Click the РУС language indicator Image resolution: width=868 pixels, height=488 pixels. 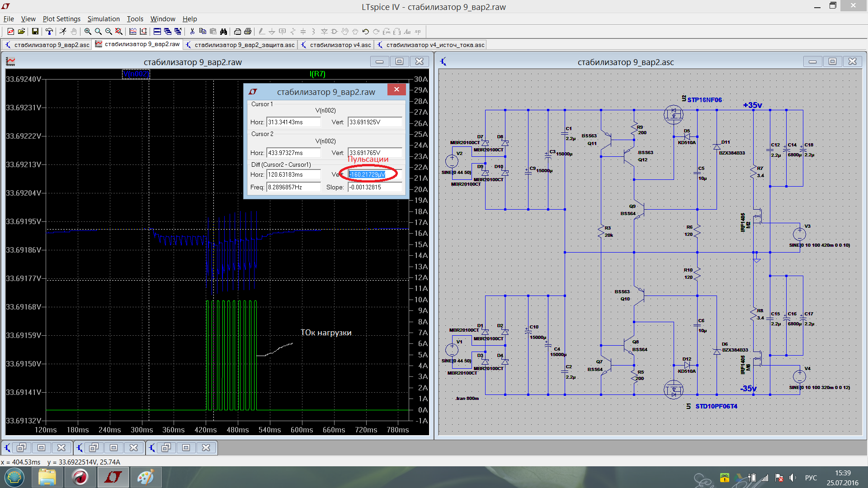[811, 478]
